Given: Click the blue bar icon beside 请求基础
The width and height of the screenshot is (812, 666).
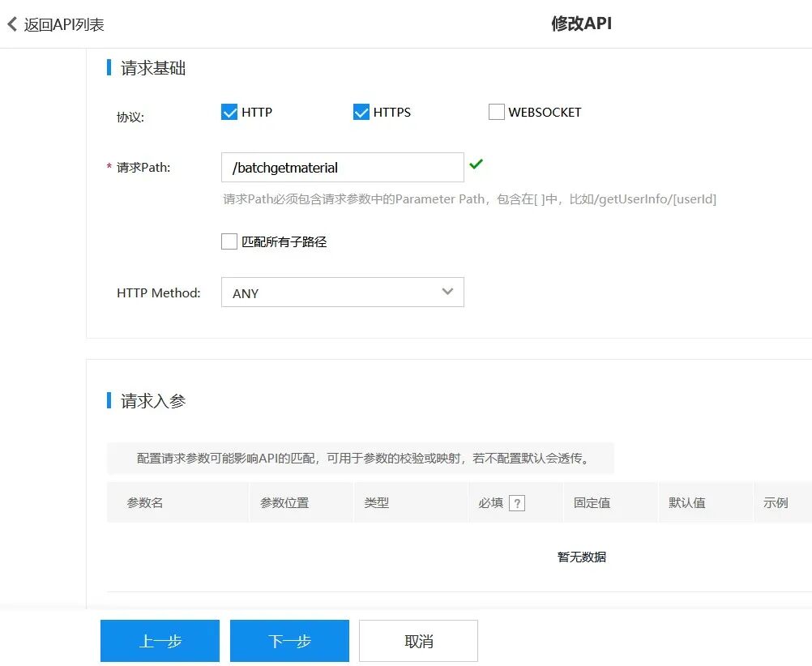Looking at the screenshot, I should pos(109,68).
